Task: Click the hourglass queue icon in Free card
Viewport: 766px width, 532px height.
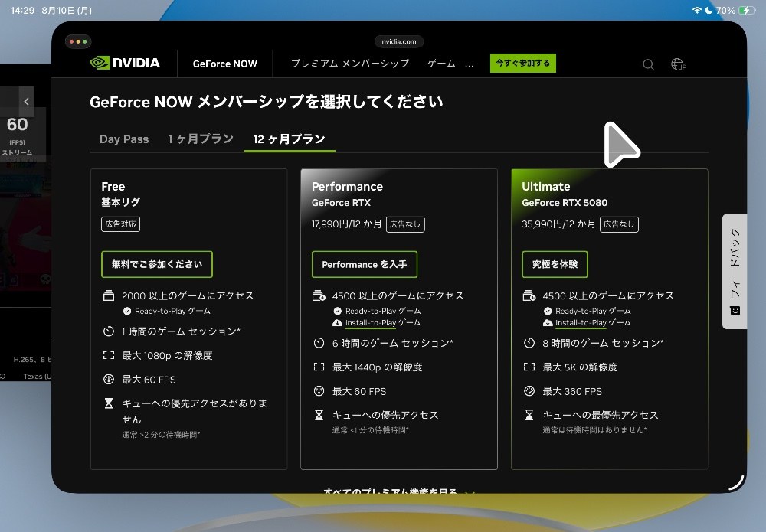Action: [x=109, y=403]
